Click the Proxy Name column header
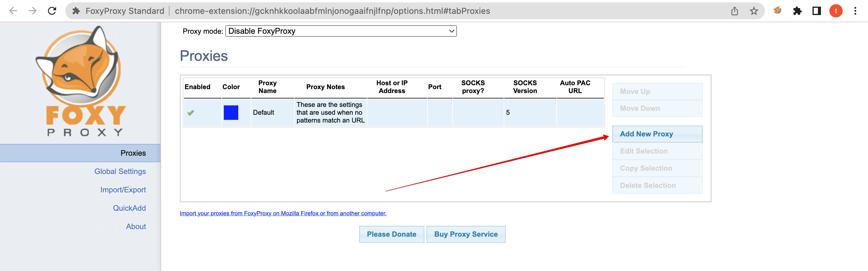 point(267,87)
